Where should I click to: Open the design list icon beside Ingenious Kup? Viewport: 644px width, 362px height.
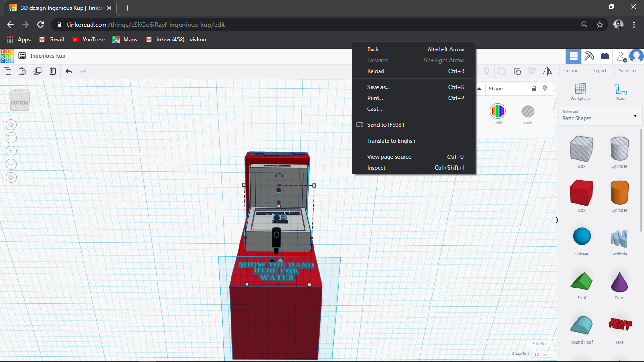coord(22,56)
